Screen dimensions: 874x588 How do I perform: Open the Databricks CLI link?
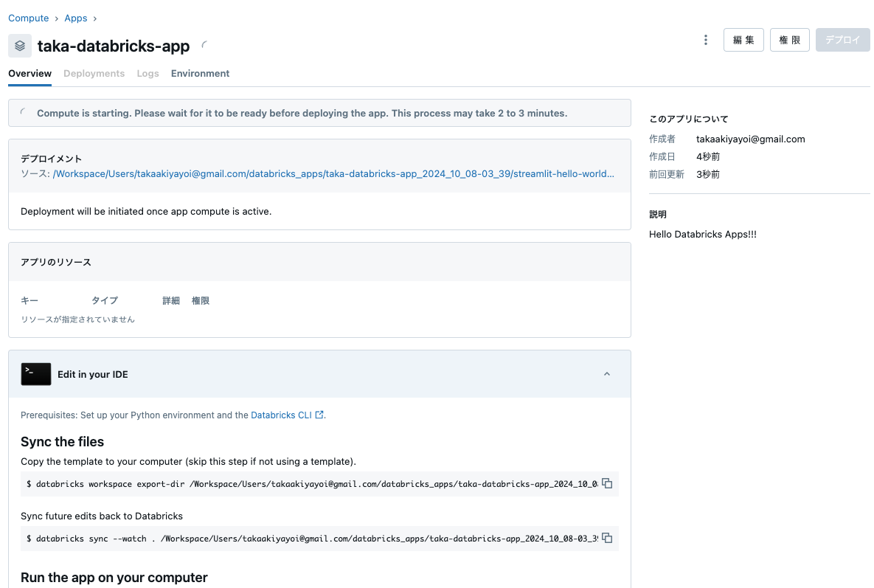click(x=282, y=415)
